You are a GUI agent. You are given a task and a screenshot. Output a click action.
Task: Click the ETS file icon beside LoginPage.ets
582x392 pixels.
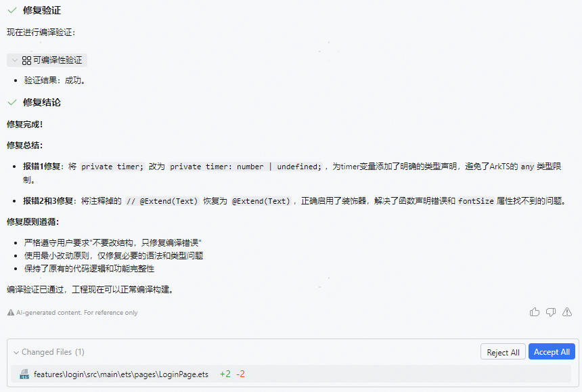24,374
